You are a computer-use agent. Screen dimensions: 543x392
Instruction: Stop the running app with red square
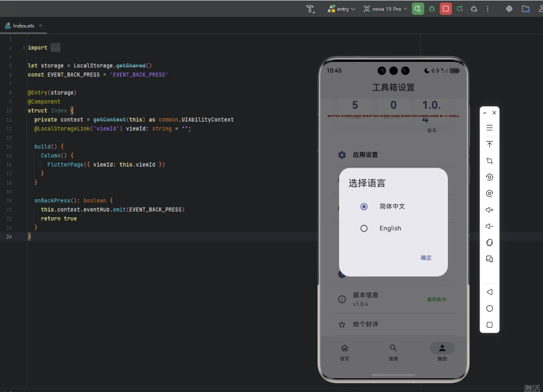[x=446, y=9]
